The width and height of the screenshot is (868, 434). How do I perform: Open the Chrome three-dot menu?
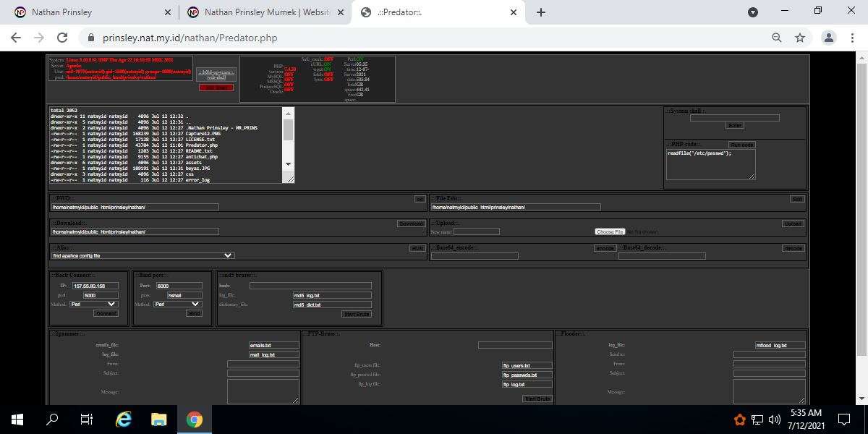tap(852, 38)
